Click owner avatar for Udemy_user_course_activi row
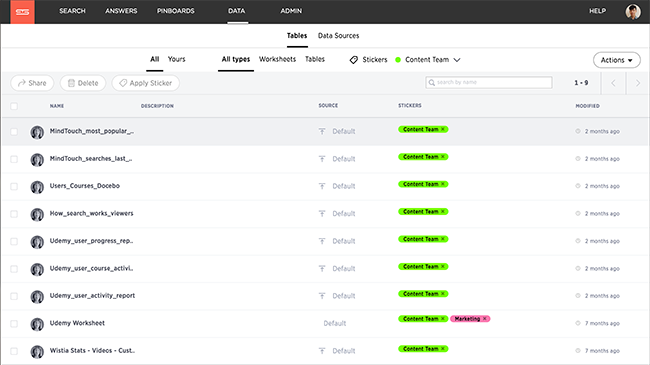The height and width of the screenshot is (365, 650). pos(37,269)
